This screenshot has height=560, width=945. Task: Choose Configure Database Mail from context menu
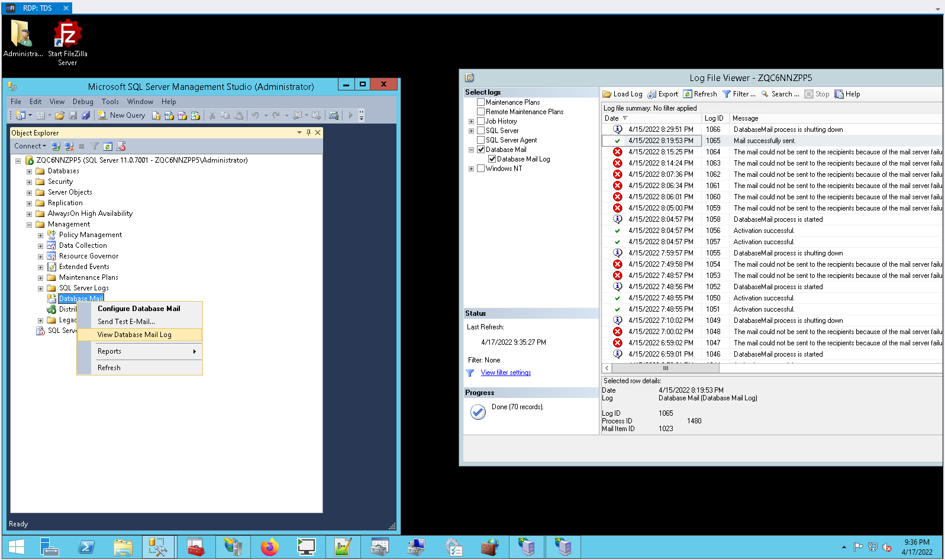(140, 309)
